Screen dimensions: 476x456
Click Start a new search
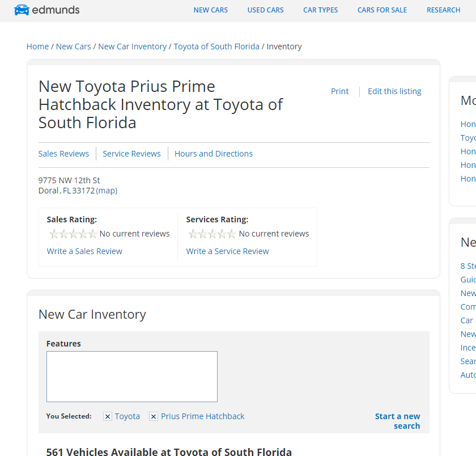pos(397,421)
